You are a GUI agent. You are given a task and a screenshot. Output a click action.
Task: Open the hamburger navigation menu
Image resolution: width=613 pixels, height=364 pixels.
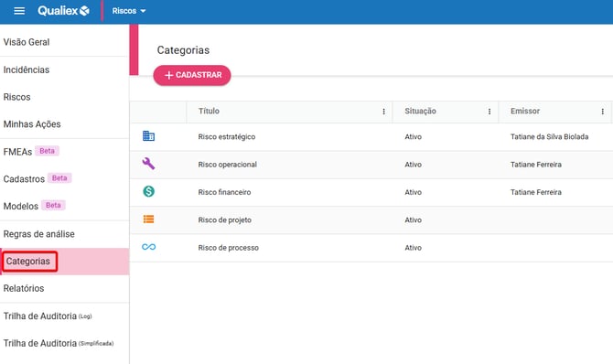(19, 11)
